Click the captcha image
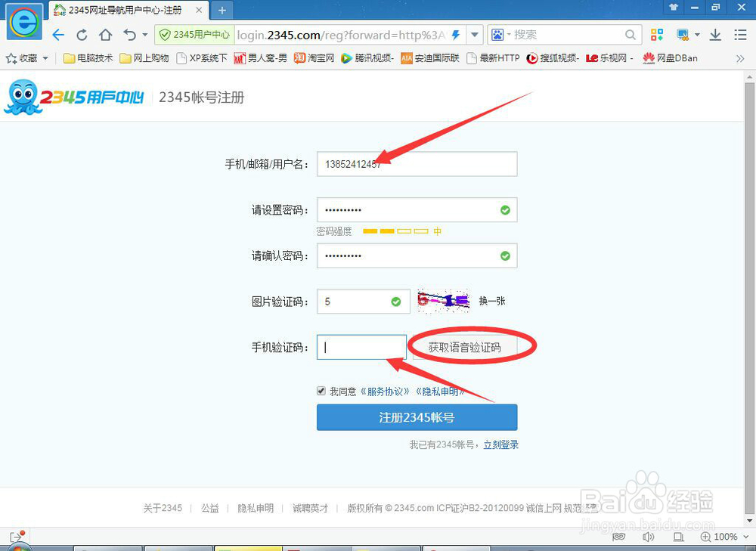This screenshot has width=756, height=551. pos(443,302)
